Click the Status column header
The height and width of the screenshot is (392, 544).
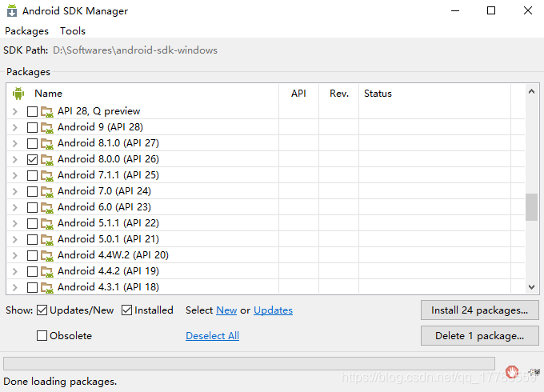435,94
